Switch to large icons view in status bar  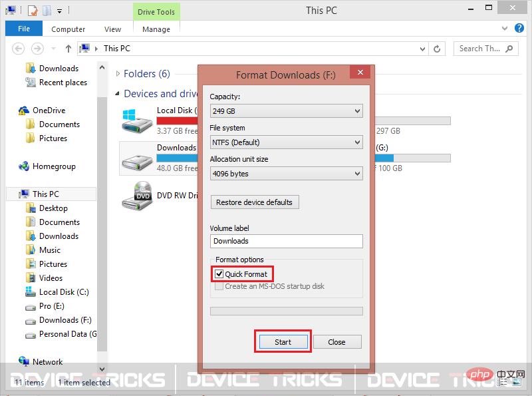[x=517, y=383]
